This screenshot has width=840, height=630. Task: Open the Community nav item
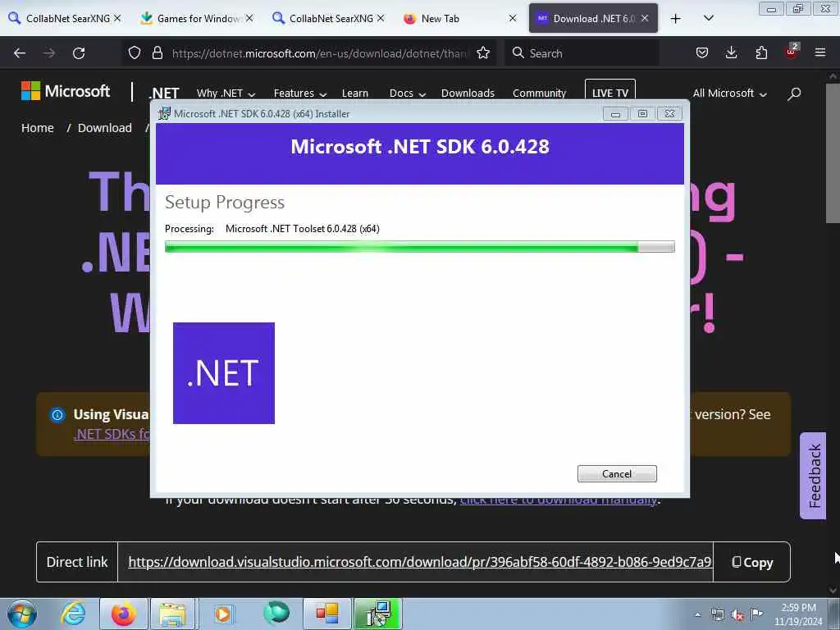(539, 94)
